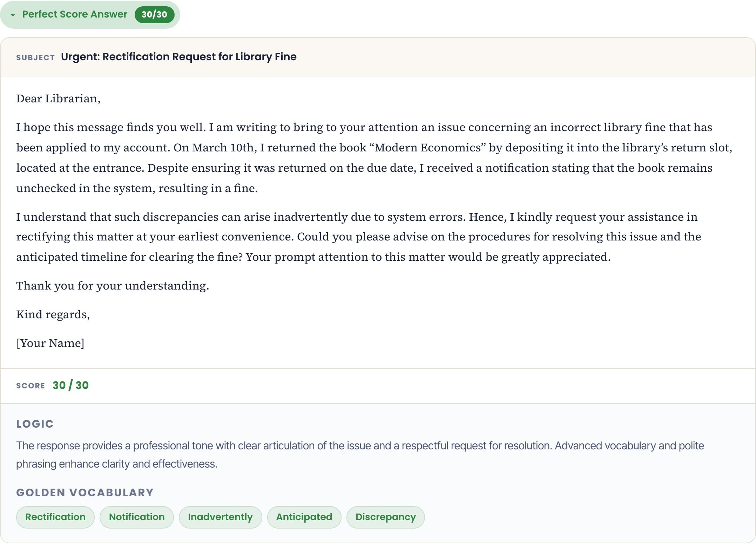This screenshot has width=756, height=544.
Task: Click the paragraph starting I understand that
Action: click(x=358, y=237)
